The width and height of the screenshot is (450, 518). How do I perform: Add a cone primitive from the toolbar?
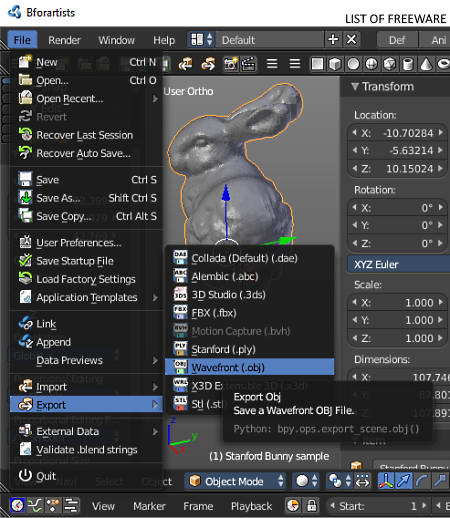426,63
